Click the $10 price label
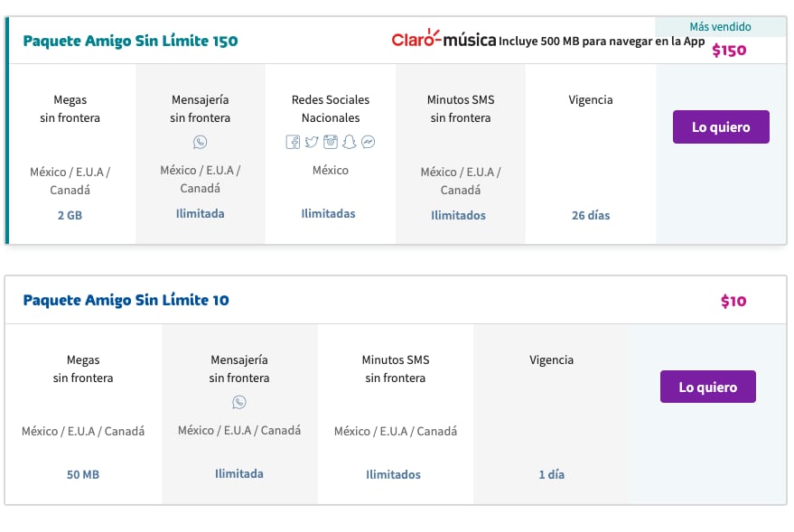The width and height of the screenshot is (794, 532). [x=733, y=301]
